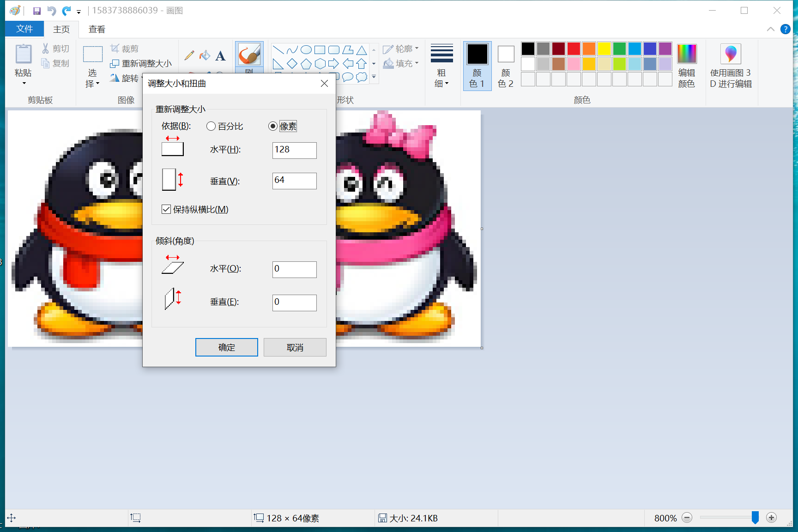The width and height of the screenshot is (798, 532).
Task: Expand the 粘贴 dropdown arrow
Action: coord(24,83)
